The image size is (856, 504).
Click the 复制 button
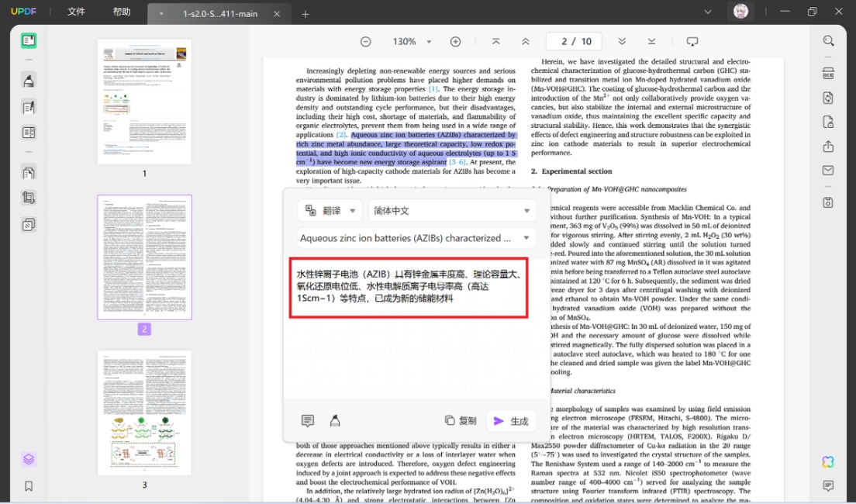pos(461,420)
